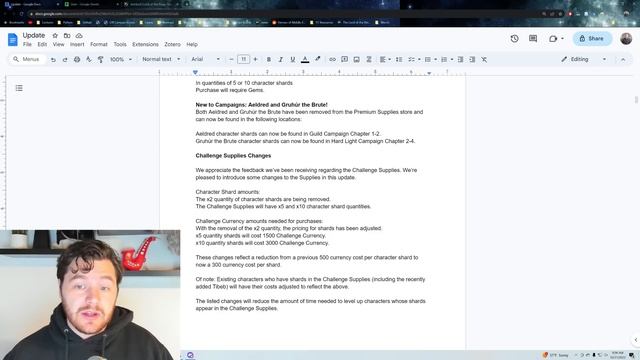Open the text color picker
The width and height of the screenshot is (640, 360).
click(305, 60)
